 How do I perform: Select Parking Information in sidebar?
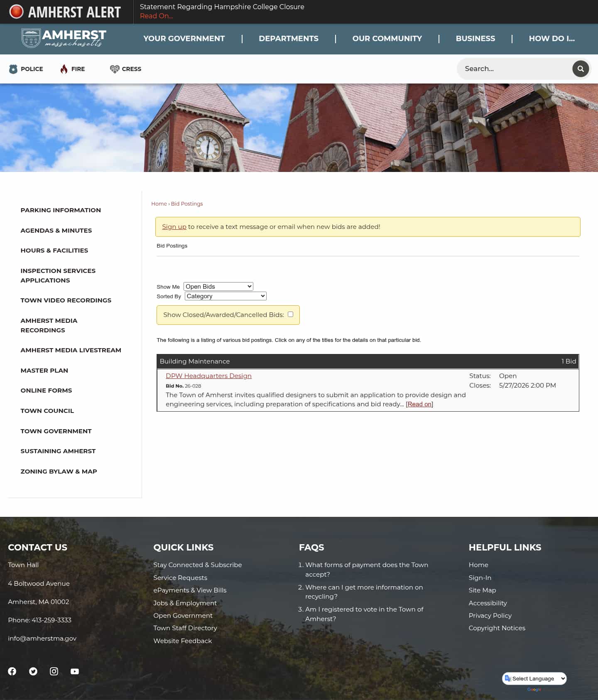pos(61,210)
